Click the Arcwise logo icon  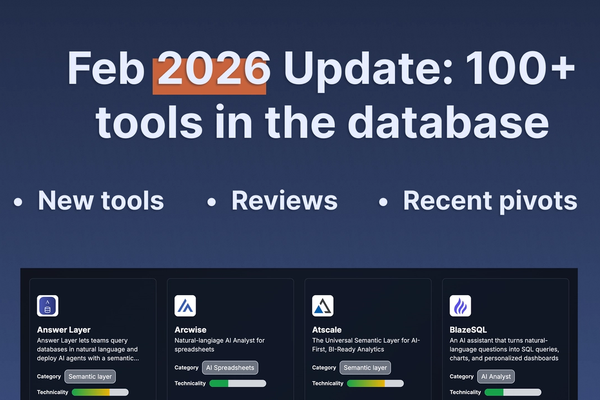pos(185,305)
